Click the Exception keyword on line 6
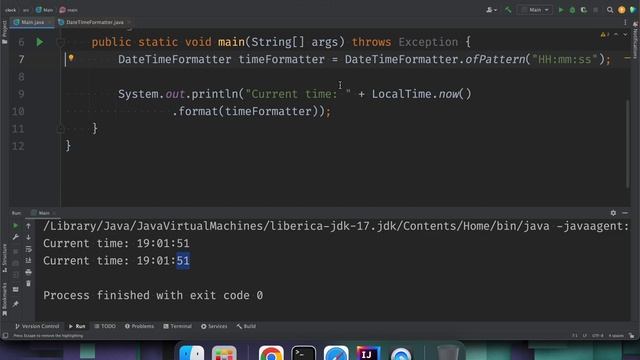640x360 pixels. 428,42
